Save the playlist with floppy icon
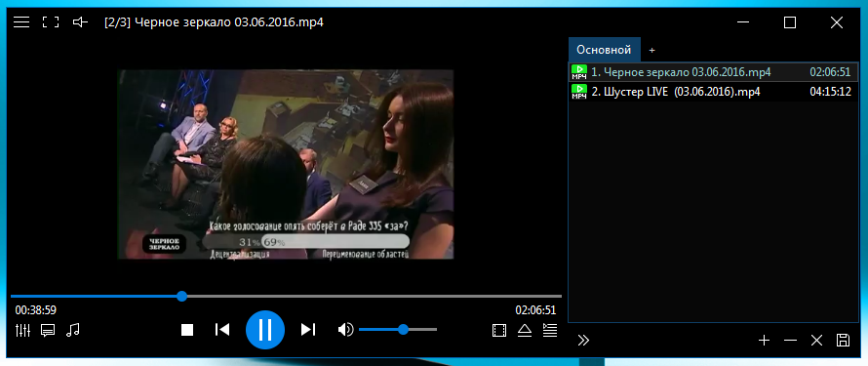Viewport: 868px width, 366px height. pyautogui.click(x=843, y=341)
